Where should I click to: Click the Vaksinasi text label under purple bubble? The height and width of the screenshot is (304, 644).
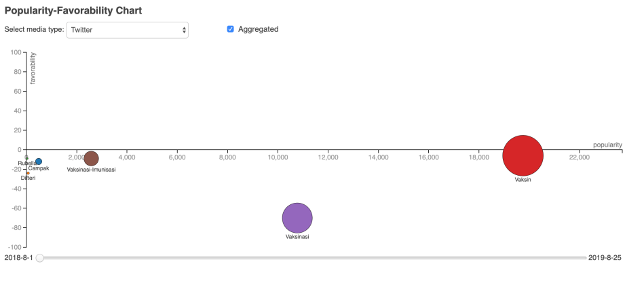(297, 237)
